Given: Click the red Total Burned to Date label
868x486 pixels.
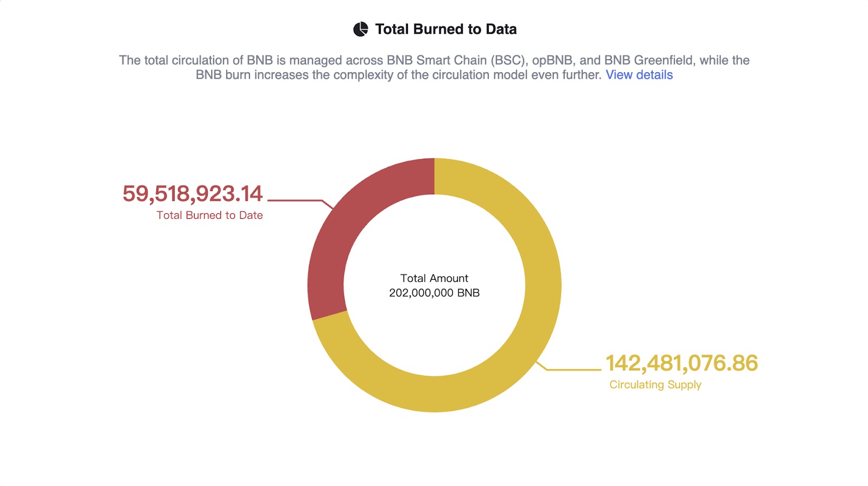Looking at the screenshot, I should pos(209,216).
